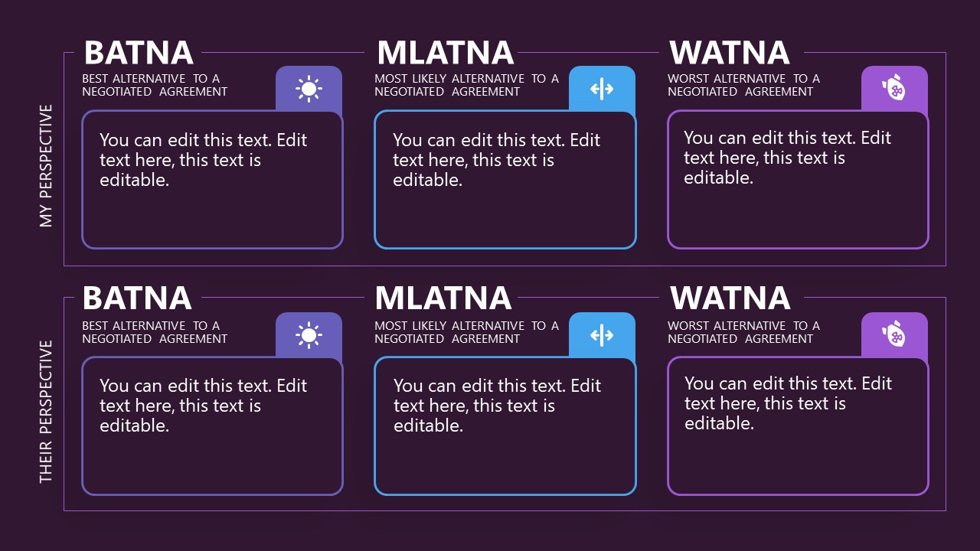Click the BATNA heading in My Perspective row
This screenshot has height=551, width=980.
click(x=139, y=53)
